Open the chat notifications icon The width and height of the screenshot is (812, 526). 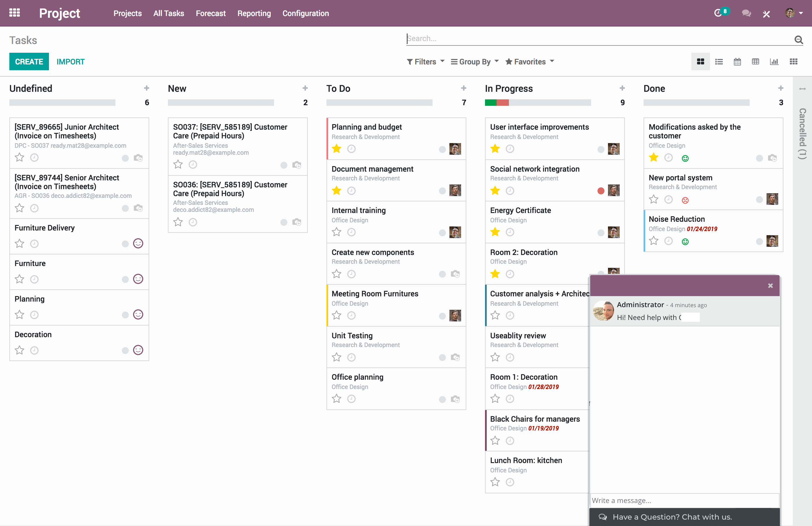pyautogui.click(x=746, y=13)
